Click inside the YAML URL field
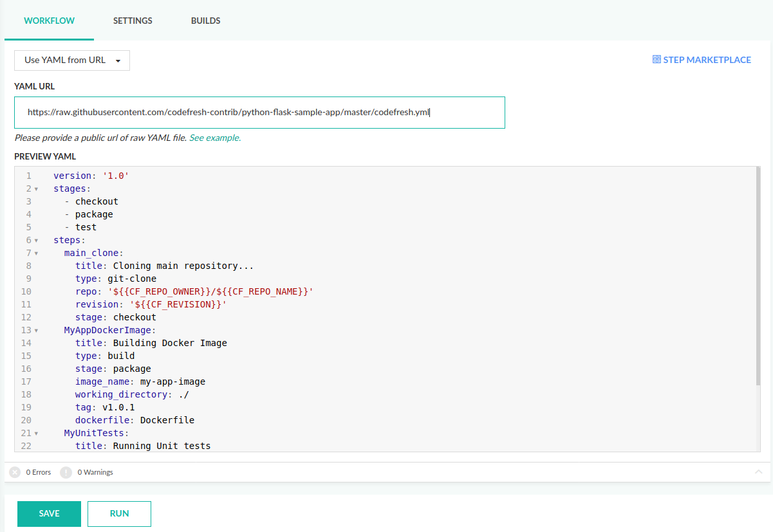This screenshot has height=532, width=773. 259,113
